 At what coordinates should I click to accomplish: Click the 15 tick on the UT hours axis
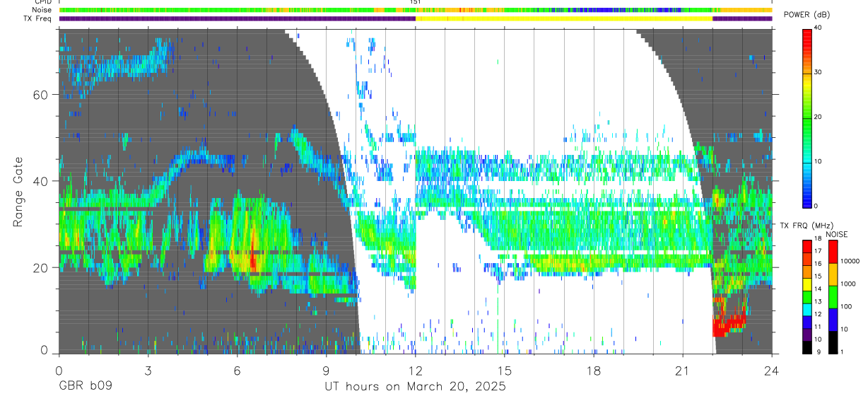coord(505,370)
